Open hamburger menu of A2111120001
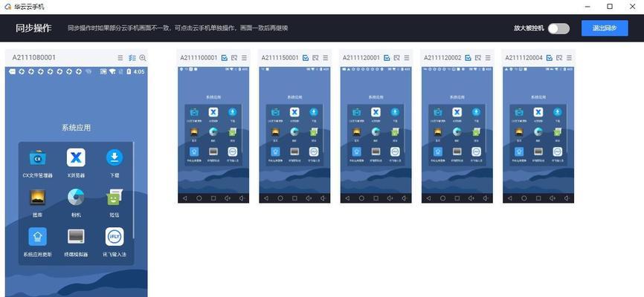The width and height of the screenshot is (644, 297). click(407, 58)
